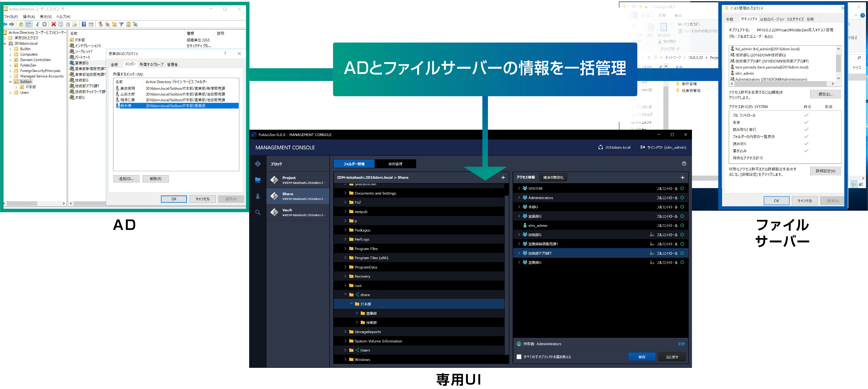
Task: Click the export list icon in AD toolbar
Action: click(x=75, y=24)
